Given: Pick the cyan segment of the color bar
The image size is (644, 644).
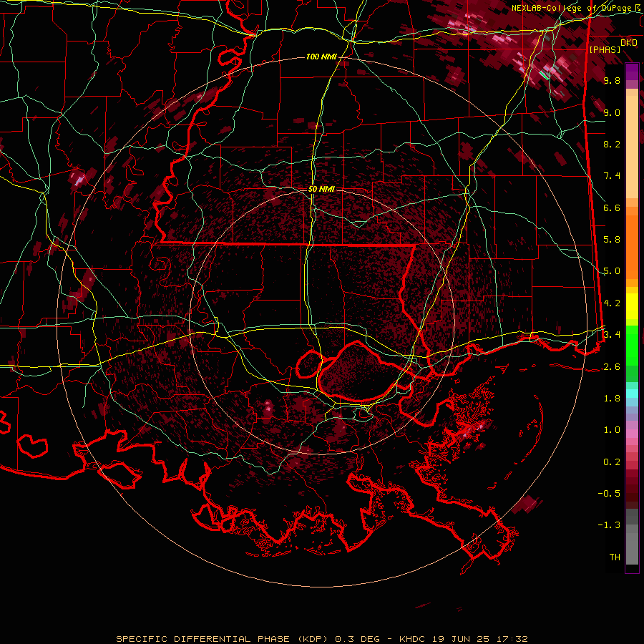Looking at the screenshot, I should [632, 394].
